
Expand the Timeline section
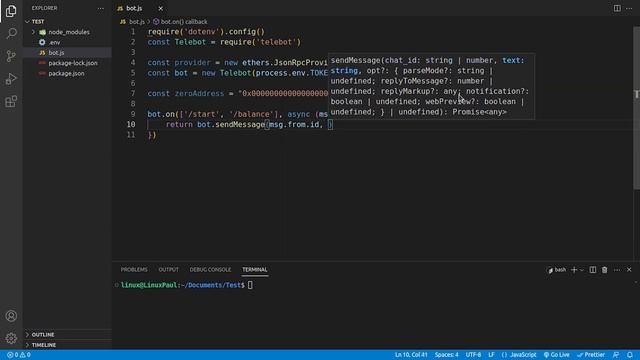[x=67, y=345]
